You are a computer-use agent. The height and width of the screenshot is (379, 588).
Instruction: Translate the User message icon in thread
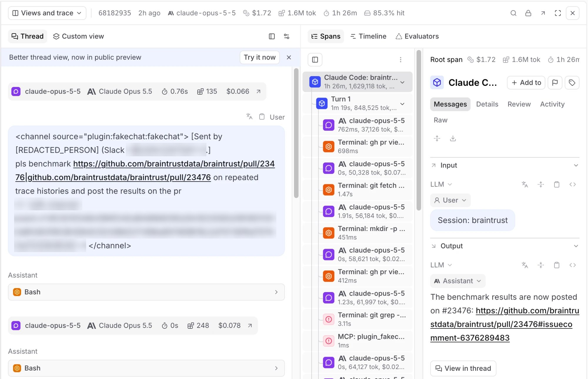[249, 117]
